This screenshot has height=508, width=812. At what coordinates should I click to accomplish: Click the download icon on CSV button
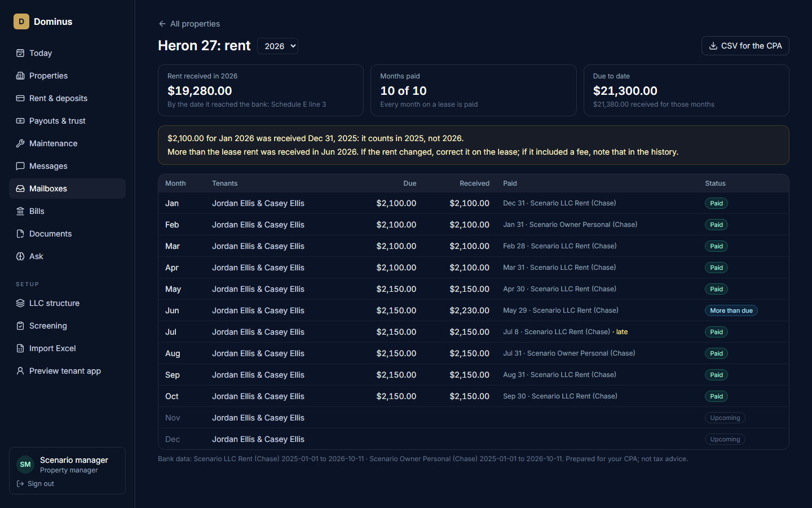point(713,46)
